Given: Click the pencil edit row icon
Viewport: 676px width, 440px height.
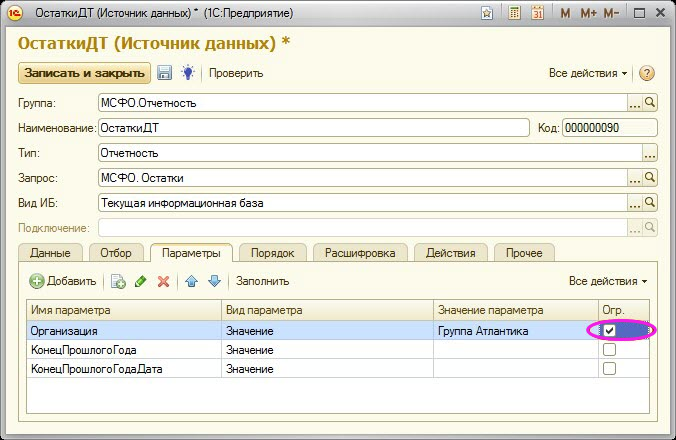Looking at the screenshot, I should [141, 281].
